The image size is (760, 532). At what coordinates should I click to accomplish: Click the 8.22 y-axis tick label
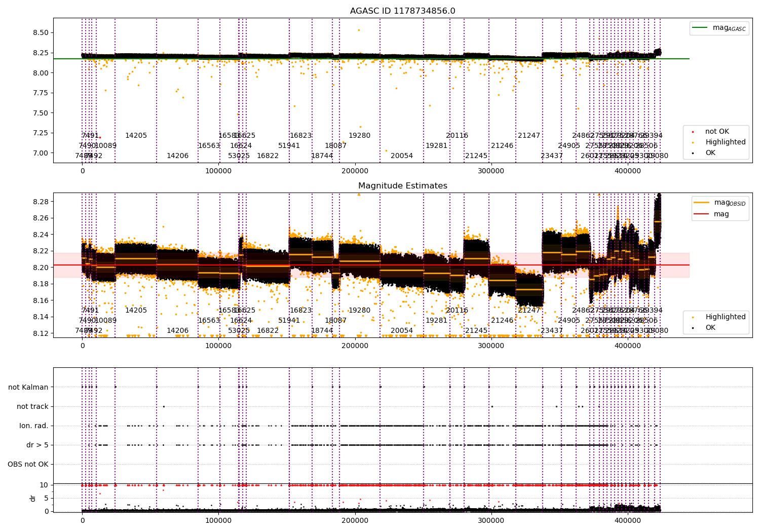coord(40,251)
